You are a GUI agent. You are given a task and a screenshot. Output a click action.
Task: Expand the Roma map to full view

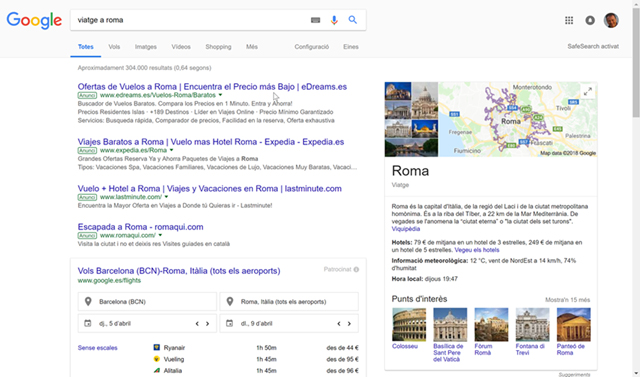(x=588, y=92)
